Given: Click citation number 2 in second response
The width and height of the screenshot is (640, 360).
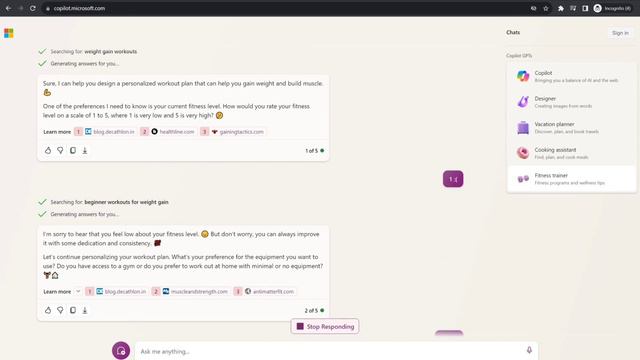Looking at the screenshot, I should (156, 291).
